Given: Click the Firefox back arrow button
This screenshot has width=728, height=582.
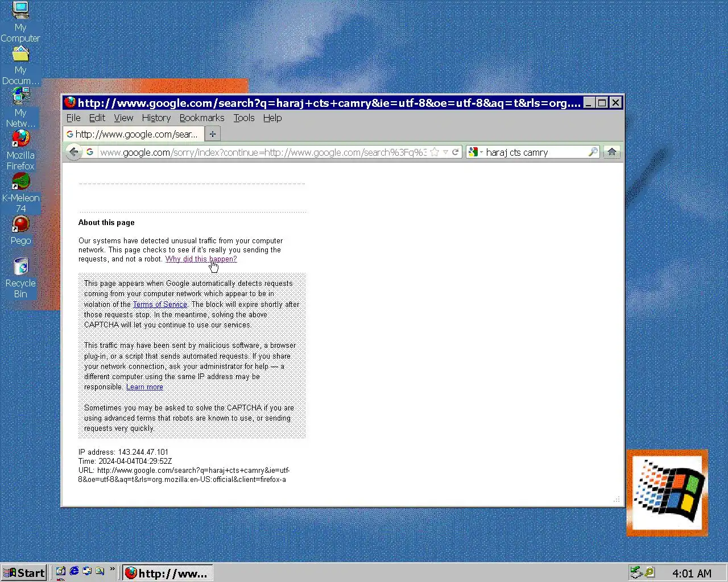Looking at the screenshot, I should tap(73, 152).
